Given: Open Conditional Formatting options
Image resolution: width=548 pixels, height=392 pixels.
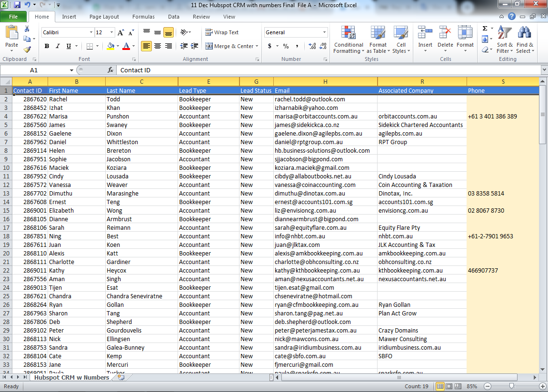Looking at the screenshot, I should [x=348, y=40].
